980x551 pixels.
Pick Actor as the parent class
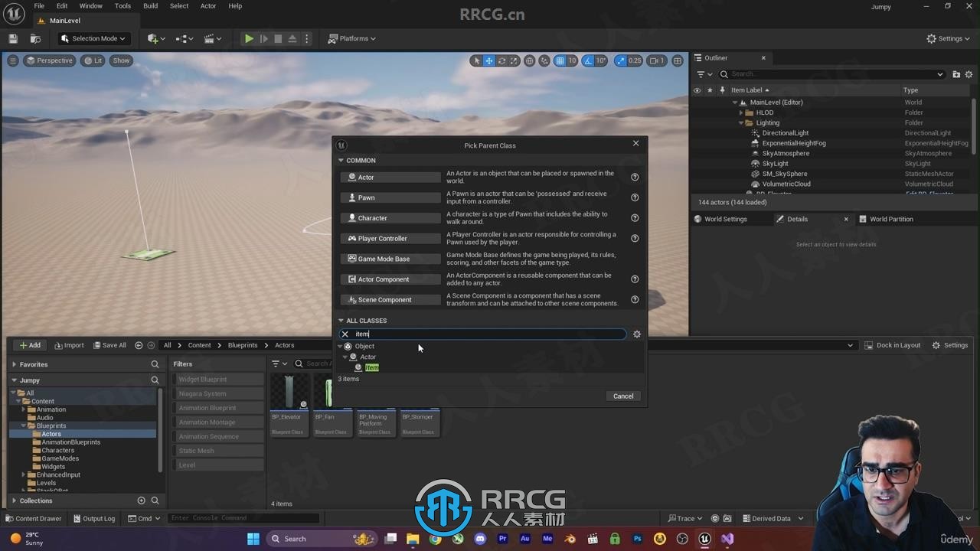click(x=390, y=177)
